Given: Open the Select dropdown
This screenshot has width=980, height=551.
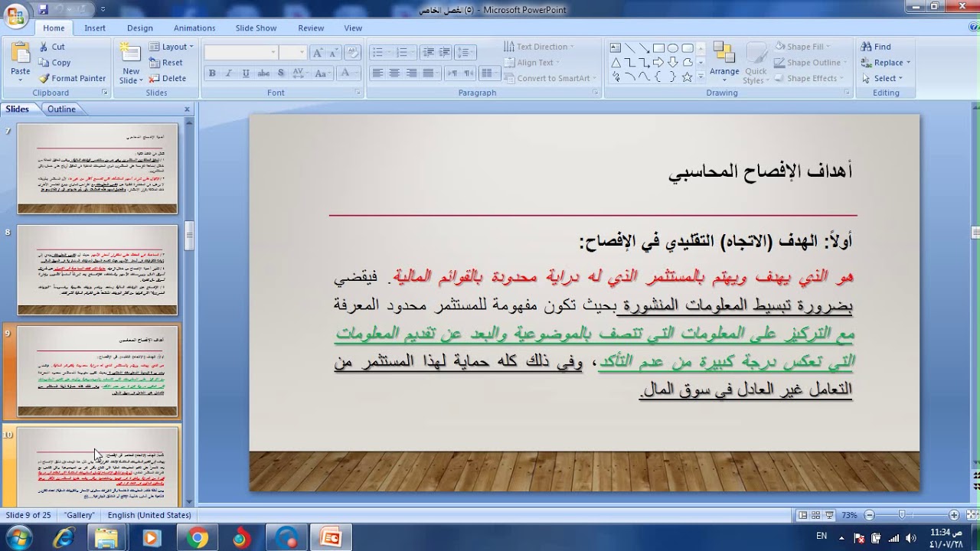Looking at the screenshot, I should coord(881,78).
